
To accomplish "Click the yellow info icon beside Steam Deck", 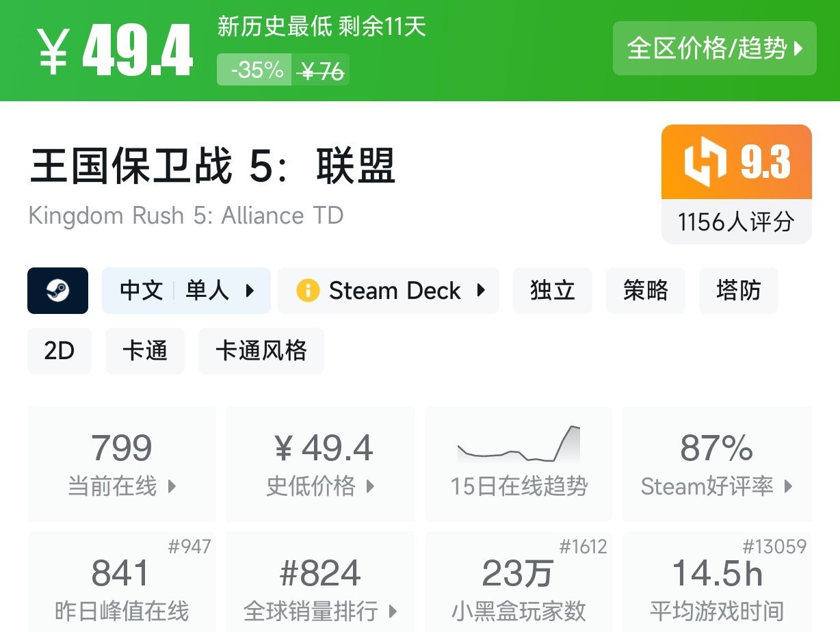I will pyautogui.click(x=308, y=291).
